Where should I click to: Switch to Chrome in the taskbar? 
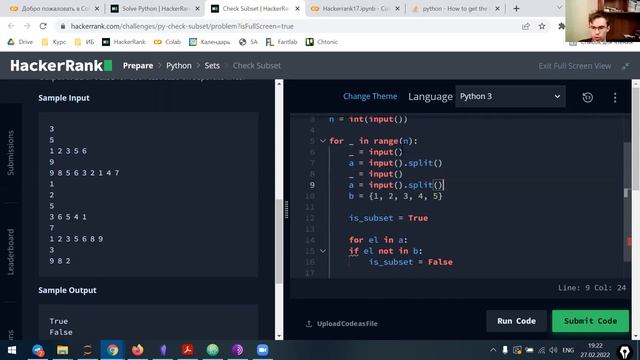[x=113, y=350]
